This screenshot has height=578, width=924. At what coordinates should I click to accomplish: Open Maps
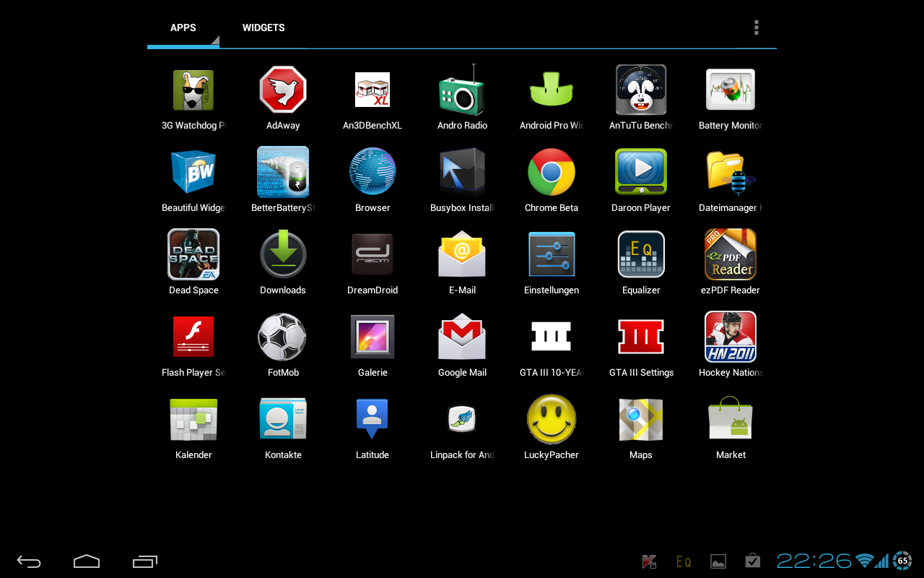[641, 420]
